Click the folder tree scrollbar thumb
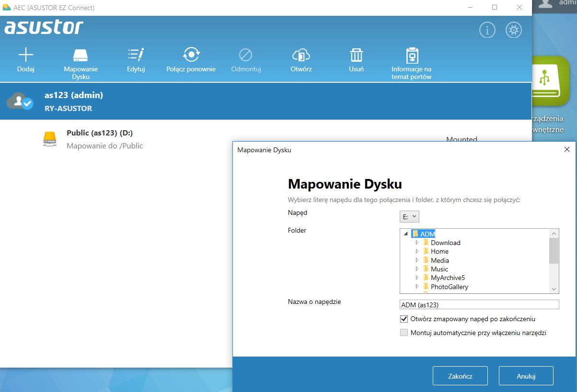 (554, 251)
